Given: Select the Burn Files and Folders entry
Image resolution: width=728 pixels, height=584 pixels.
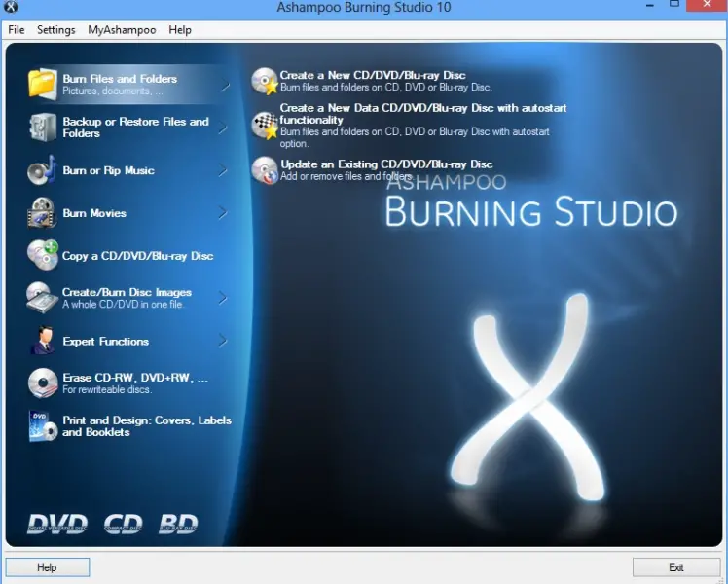Looking at the screenshot, I should (129, 85).
